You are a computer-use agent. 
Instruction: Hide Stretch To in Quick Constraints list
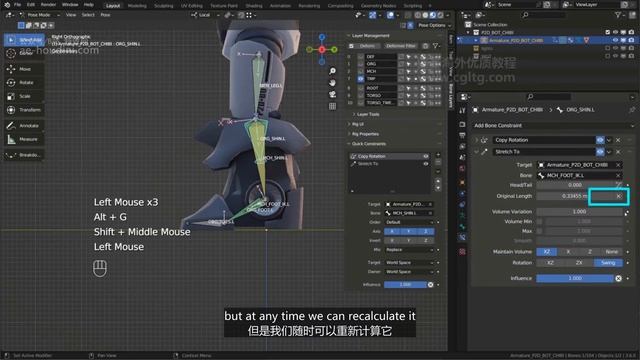click(426, 164)
